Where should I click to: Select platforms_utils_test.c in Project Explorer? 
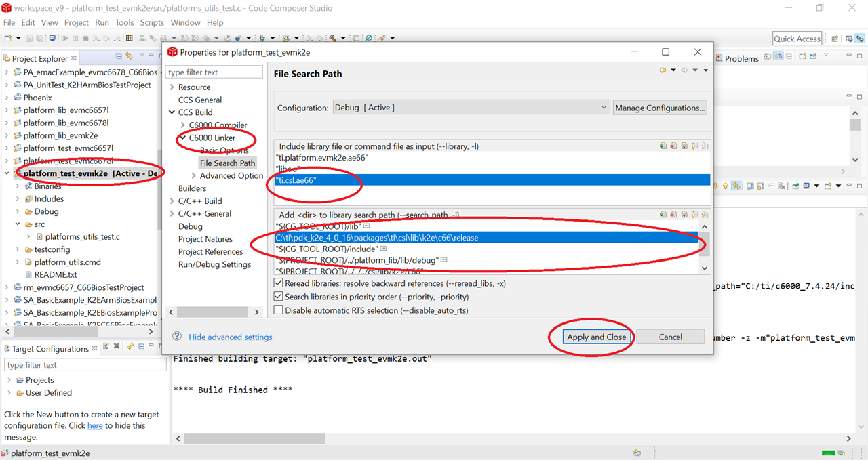tap(83, 237)
